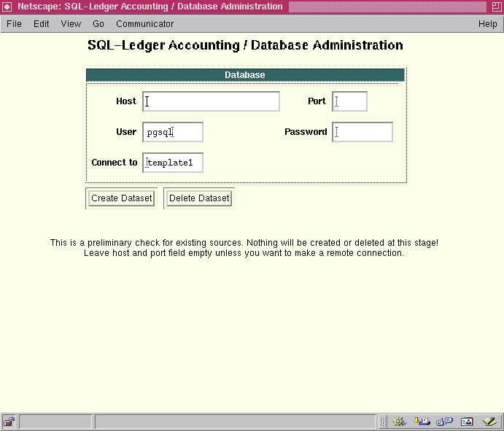
Task: Click the Database section header
Action: 245,75
